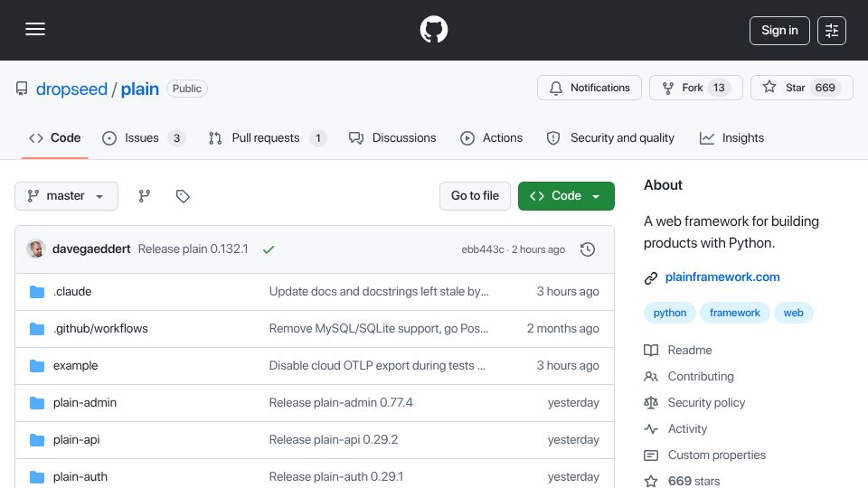868x488 pixels.
Task: Click folder icon beside example
Action: click(x=37, y=366)
